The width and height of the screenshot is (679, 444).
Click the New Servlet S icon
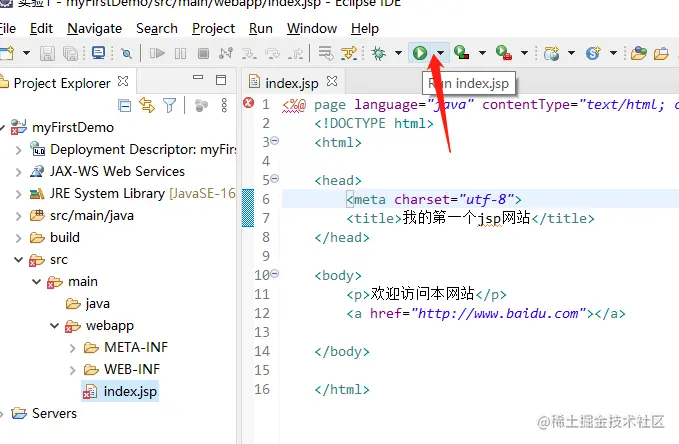pos(593,53)
